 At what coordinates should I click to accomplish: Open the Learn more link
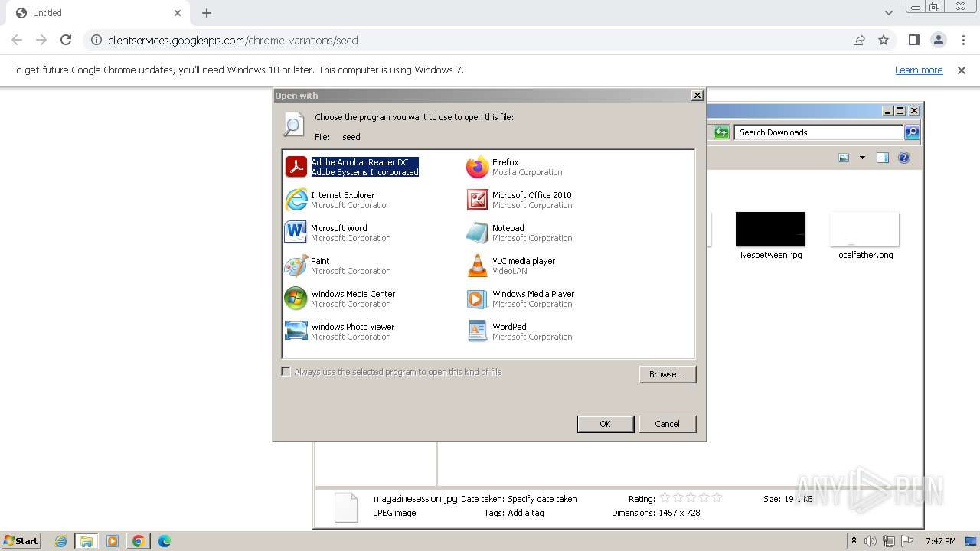coord(919,70)
